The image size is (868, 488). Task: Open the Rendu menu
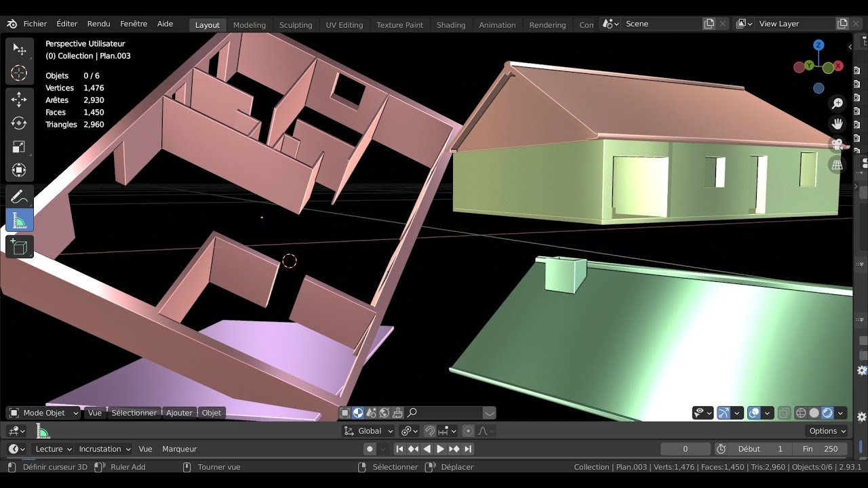point(98,24)
